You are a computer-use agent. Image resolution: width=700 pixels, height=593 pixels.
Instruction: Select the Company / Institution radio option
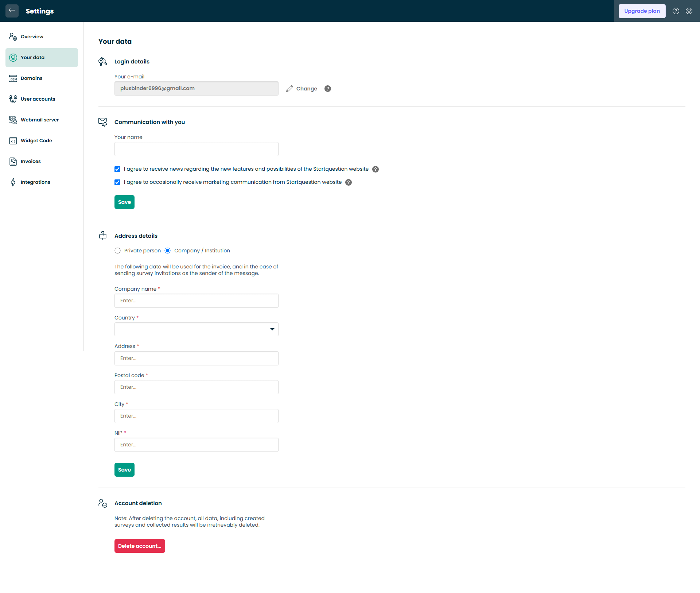168,251
